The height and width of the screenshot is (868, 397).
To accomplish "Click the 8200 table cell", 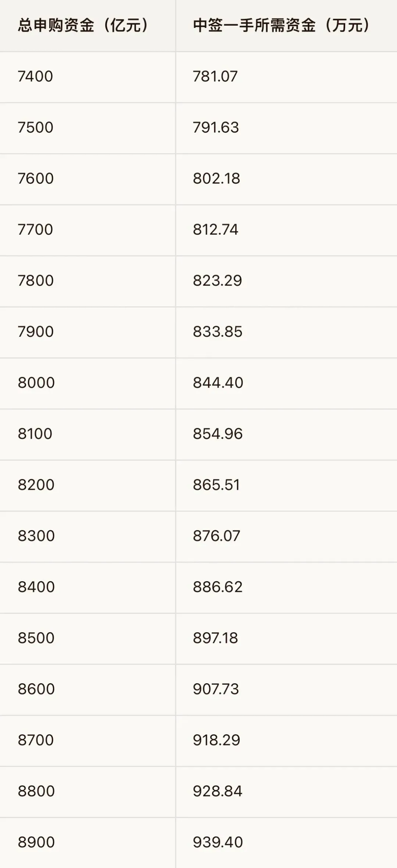I will (x=87, y=485).
